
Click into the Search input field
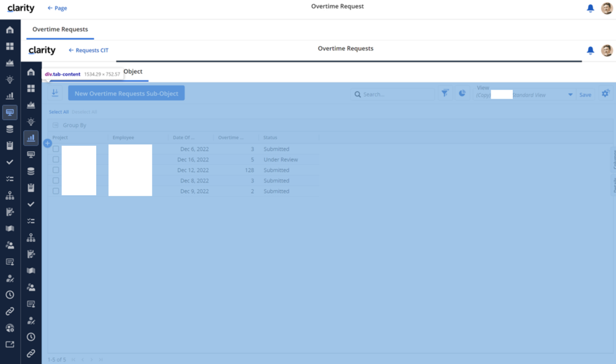point(396,95)
